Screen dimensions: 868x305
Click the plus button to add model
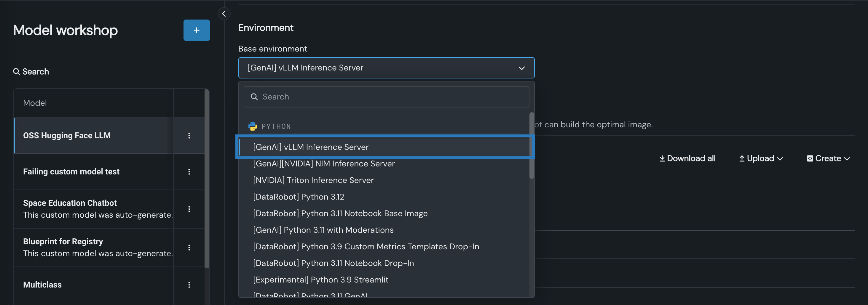(197, 30)
